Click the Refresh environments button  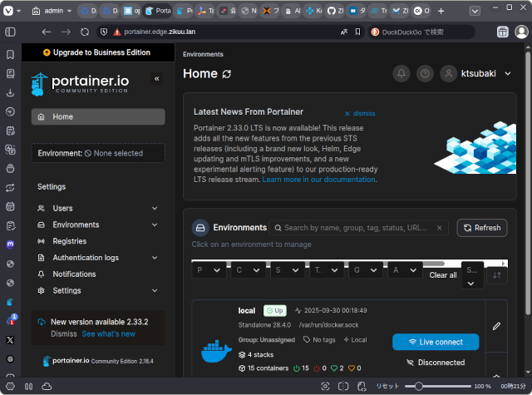482,228
